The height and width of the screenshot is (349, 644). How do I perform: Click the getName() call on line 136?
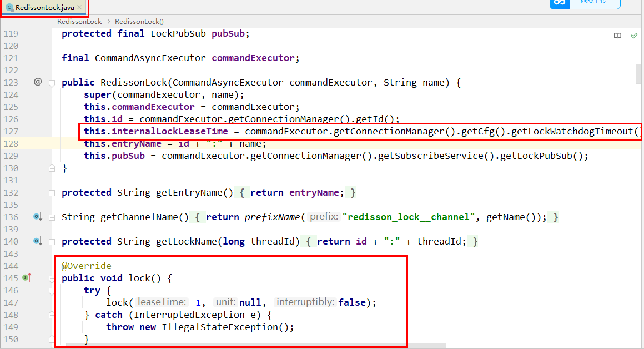point(511,217)
